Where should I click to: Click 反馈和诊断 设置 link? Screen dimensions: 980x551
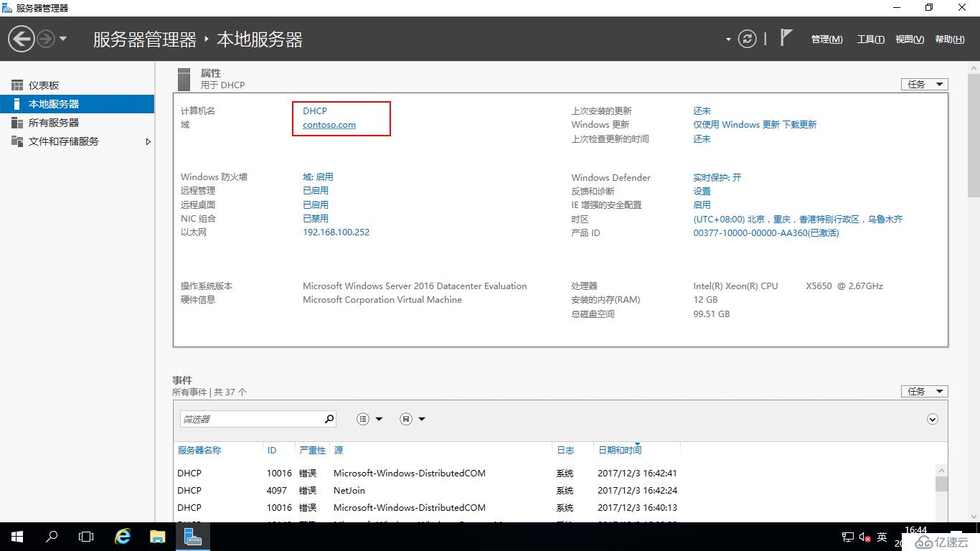[702, 191]
